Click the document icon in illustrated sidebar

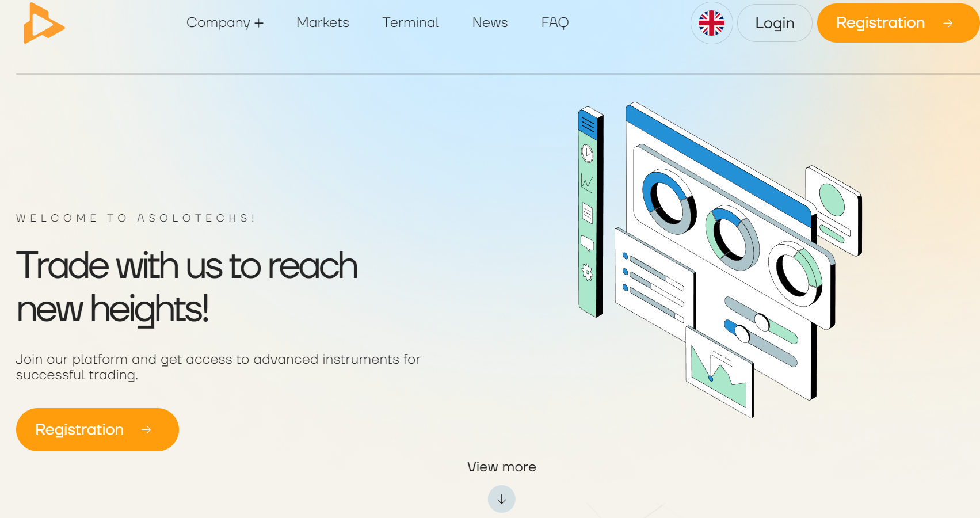pyautogui.click(x=587, y=213)
